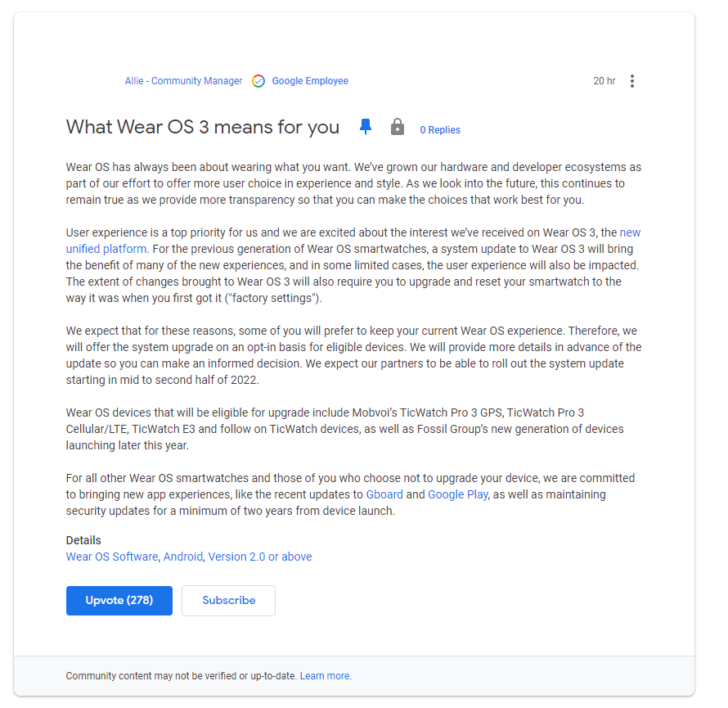Click the Google Employee label link

(310, 81)
